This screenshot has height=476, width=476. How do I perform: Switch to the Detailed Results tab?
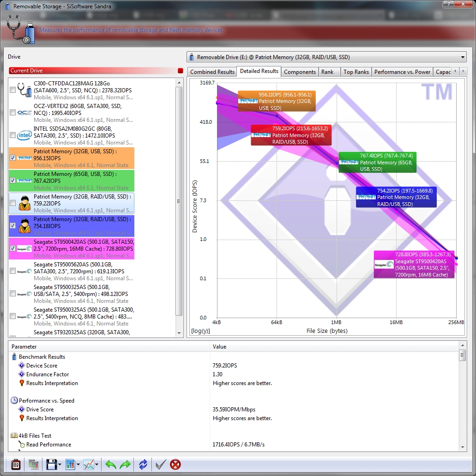pyautogui.click(x=259, y=71)
